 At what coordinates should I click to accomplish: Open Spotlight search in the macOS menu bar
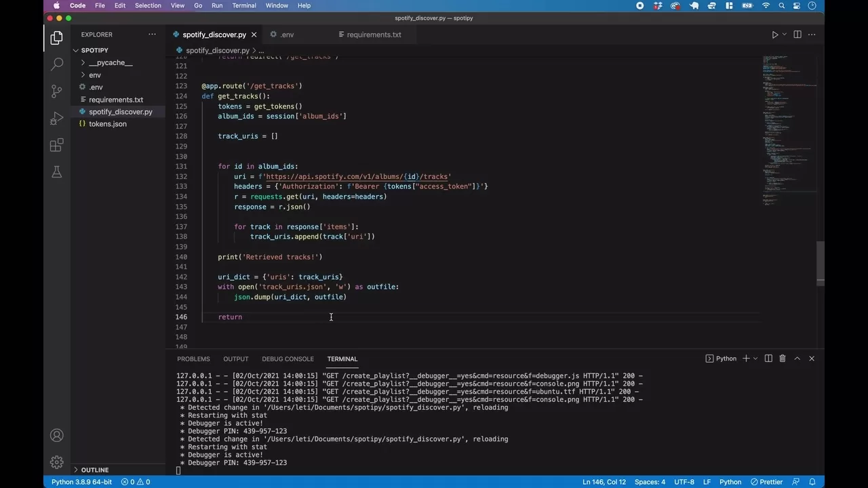tap(781, 5)
